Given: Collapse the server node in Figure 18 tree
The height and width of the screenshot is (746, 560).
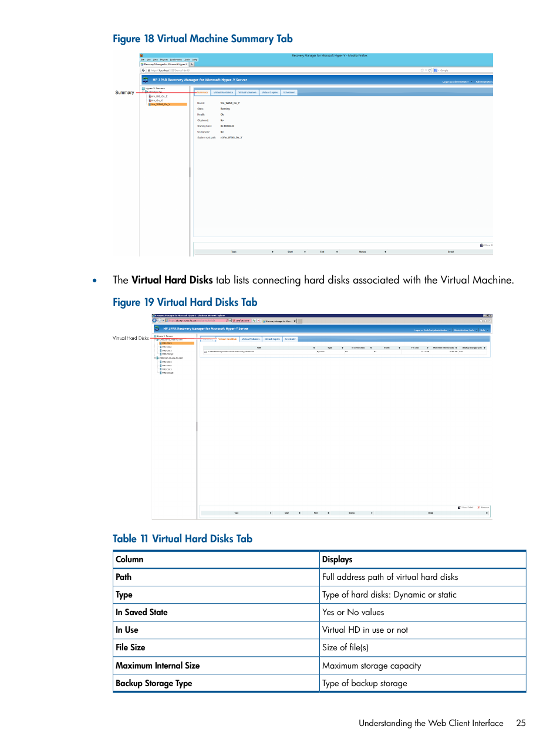Looking at the screenshot, I should click(x=143, y=92).
